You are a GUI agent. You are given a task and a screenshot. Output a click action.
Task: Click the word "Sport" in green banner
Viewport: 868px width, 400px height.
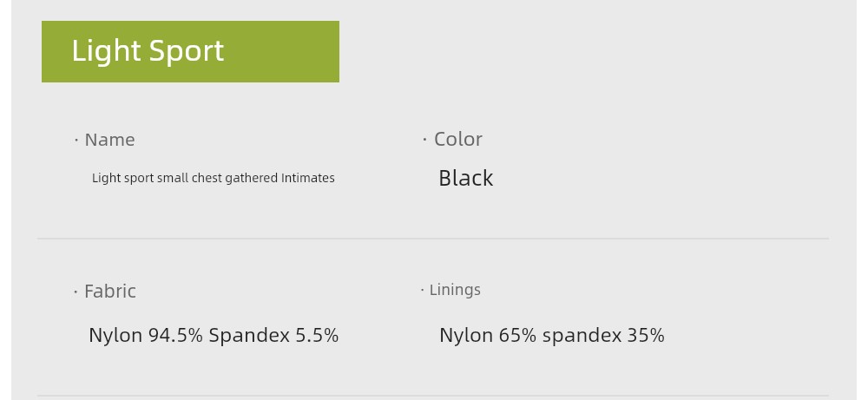(187, 51)
